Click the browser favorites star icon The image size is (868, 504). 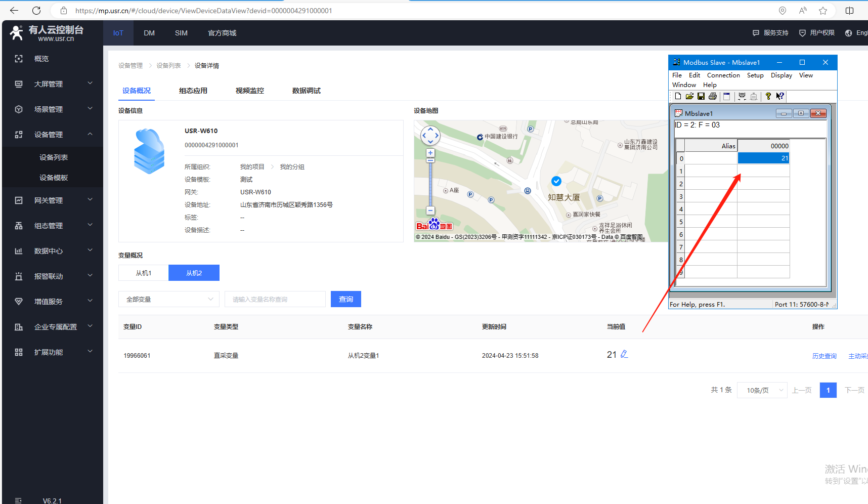823,11
